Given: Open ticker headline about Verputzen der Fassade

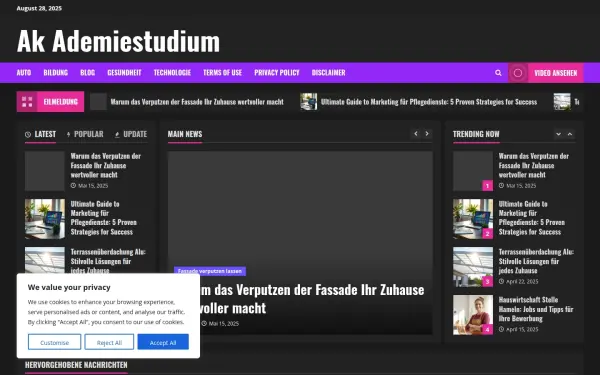Looking at the screenshot, I should [x=197, y=102].
